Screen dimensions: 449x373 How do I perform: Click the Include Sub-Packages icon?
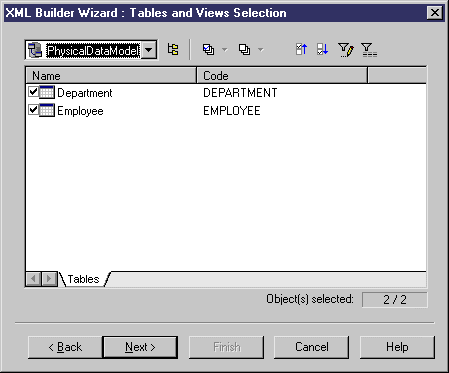coord(173,50)
